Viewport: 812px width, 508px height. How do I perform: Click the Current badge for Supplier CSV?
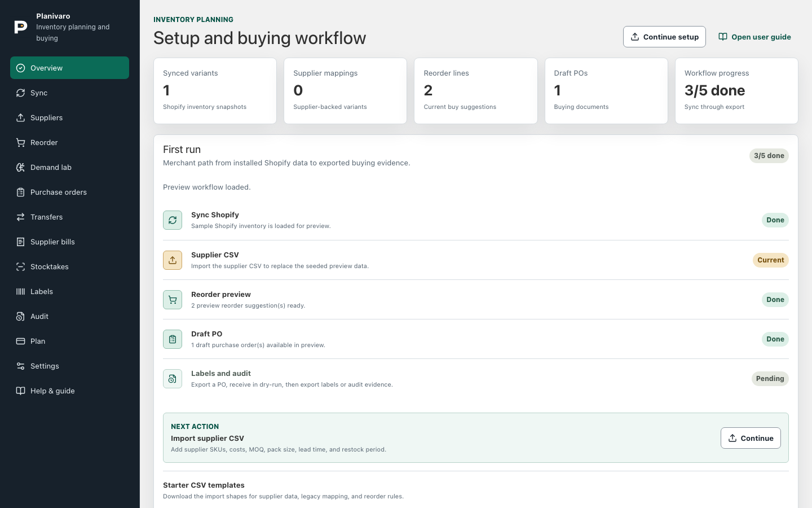tap(771, 260)
